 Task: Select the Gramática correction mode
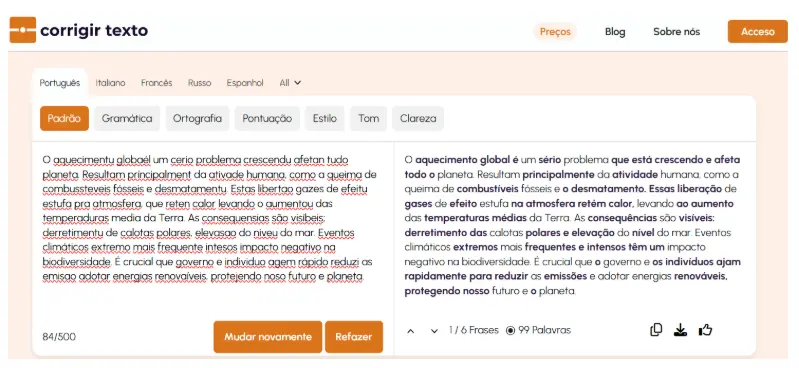click(x=127, y=118)
